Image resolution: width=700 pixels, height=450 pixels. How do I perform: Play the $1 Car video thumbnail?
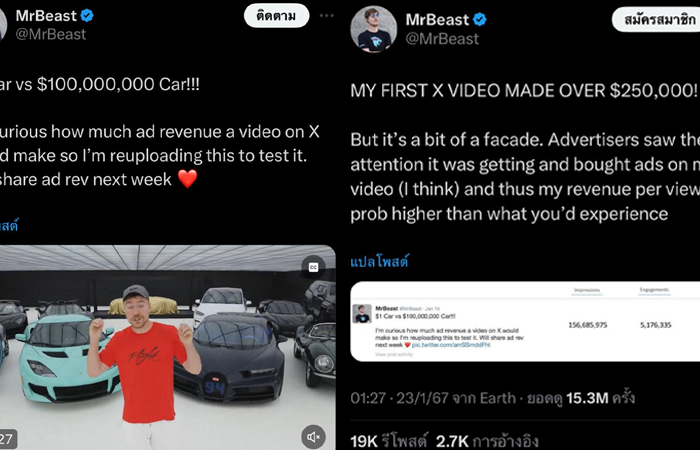tap(167, 347)
